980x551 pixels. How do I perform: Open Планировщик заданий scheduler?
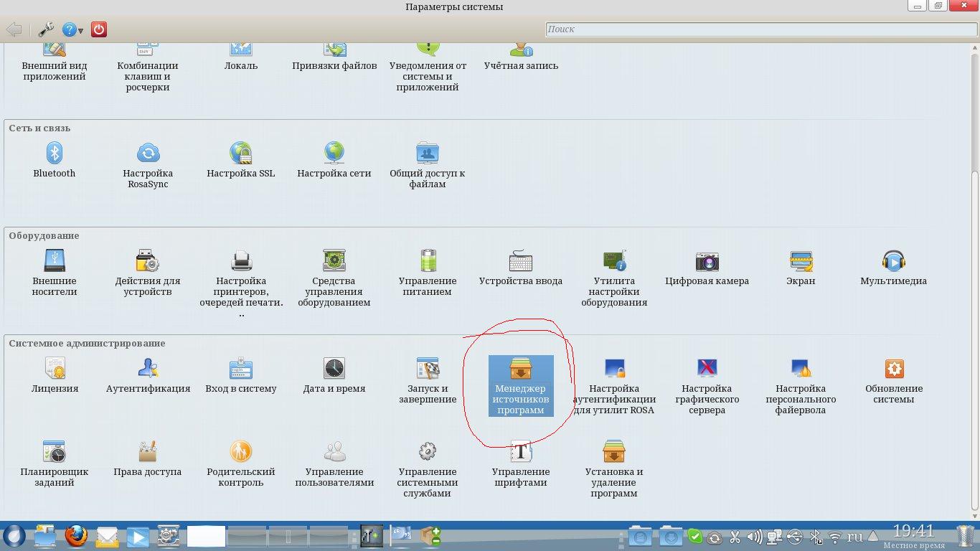pos(55,463)
